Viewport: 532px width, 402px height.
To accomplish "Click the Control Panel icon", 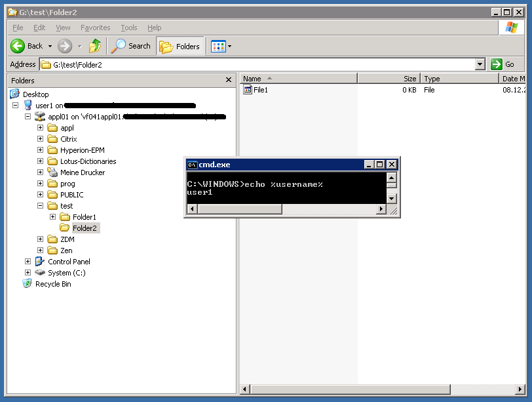I will pos(40,262).
